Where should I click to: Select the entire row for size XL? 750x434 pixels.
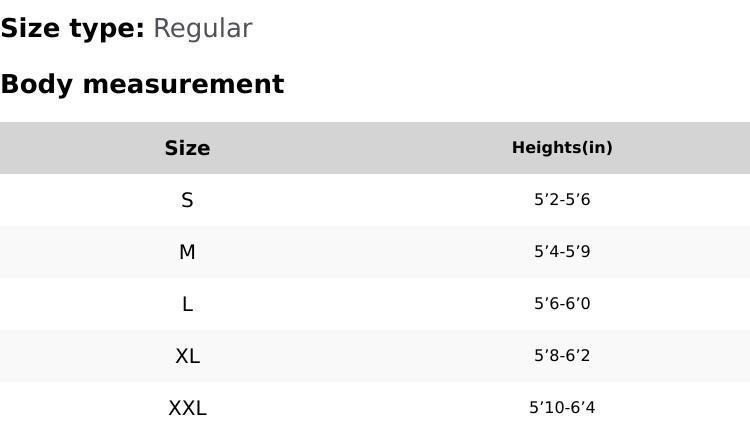coord(375,356)
